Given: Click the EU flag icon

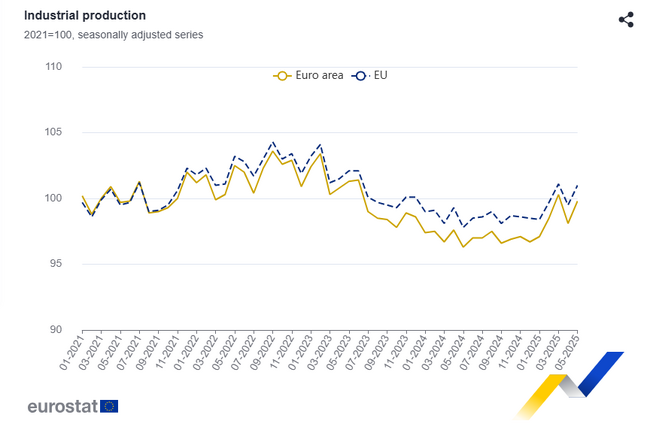Looking at the screenshot, I should 108,406.
